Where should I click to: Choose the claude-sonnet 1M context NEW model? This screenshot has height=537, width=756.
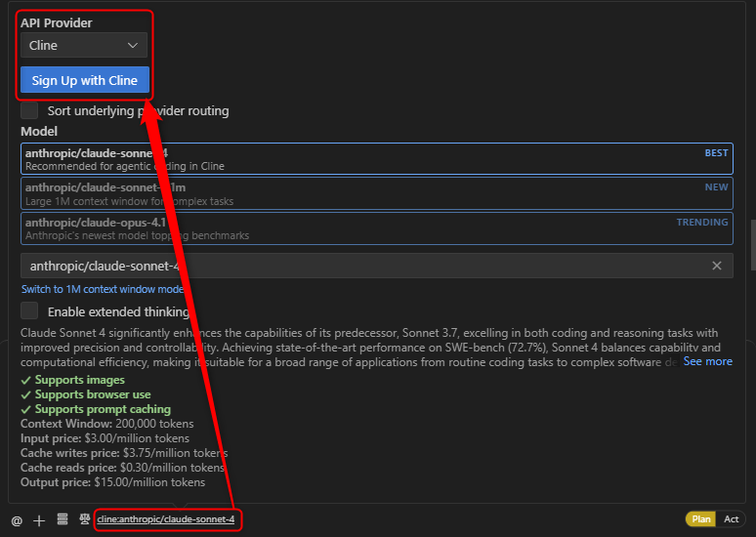[376, 193]
